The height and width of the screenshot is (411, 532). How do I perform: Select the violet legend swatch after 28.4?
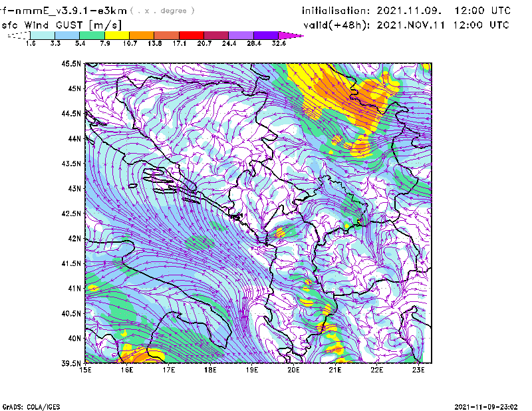click(x=266, y=35)
